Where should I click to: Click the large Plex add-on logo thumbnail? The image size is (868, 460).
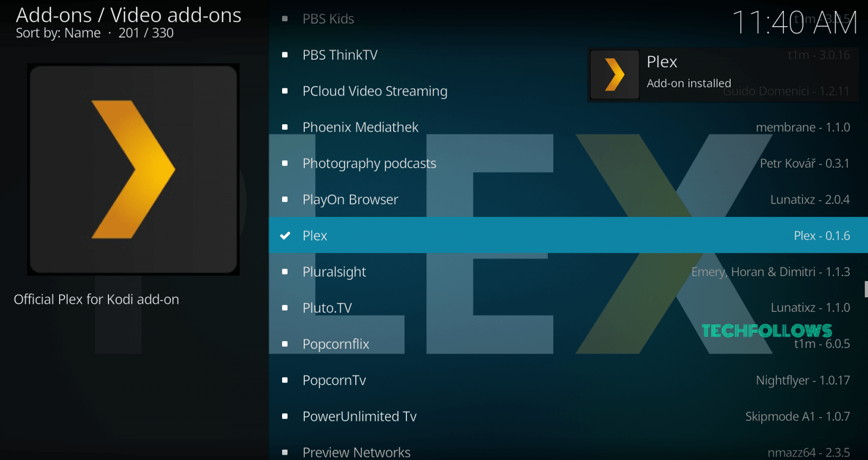tap(133, 169)
